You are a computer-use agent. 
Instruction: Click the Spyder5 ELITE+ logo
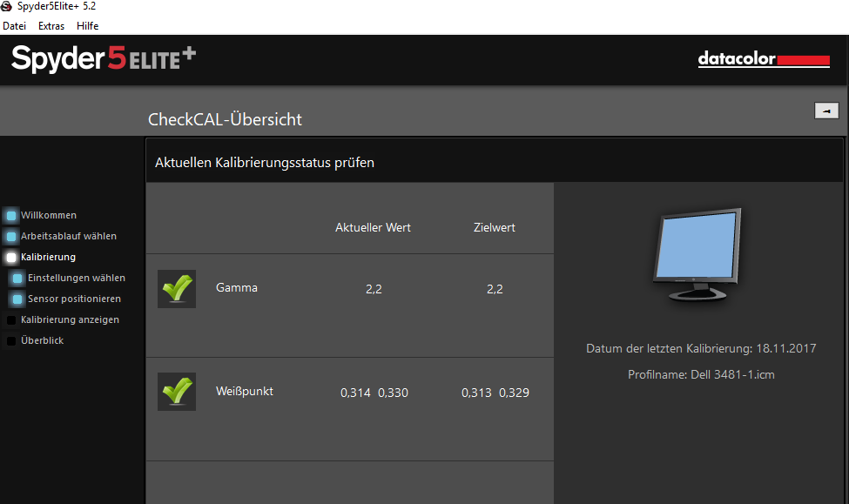tap(104, 58)
